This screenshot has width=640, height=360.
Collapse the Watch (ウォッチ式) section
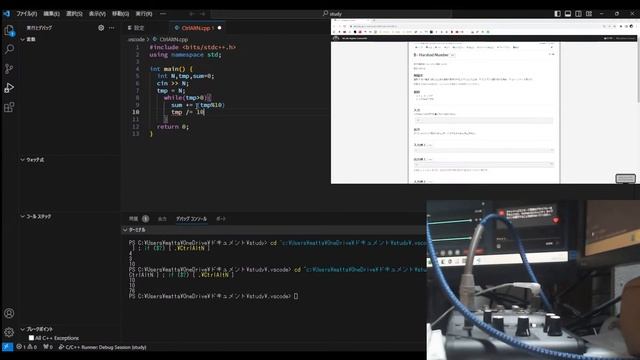(22, 160)
